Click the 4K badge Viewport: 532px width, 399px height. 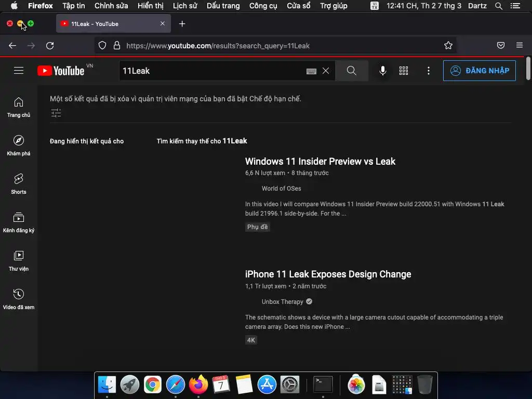point(251,340)
